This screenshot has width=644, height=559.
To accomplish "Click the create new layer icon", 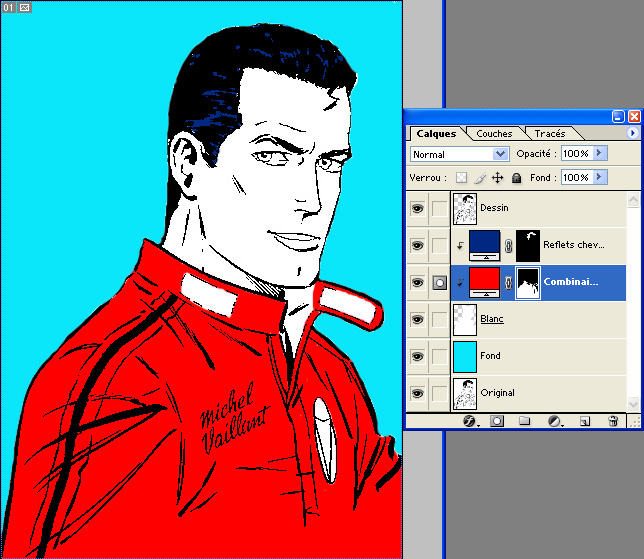I will 585,422.
